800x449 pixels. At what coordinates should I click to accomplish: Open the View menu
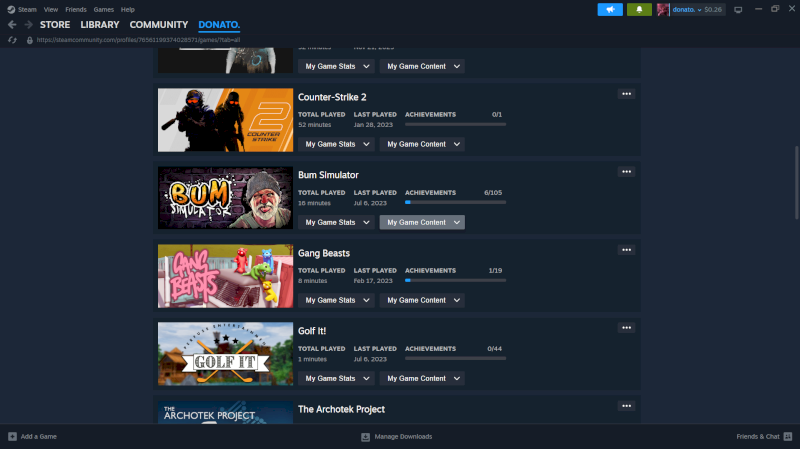51,9
